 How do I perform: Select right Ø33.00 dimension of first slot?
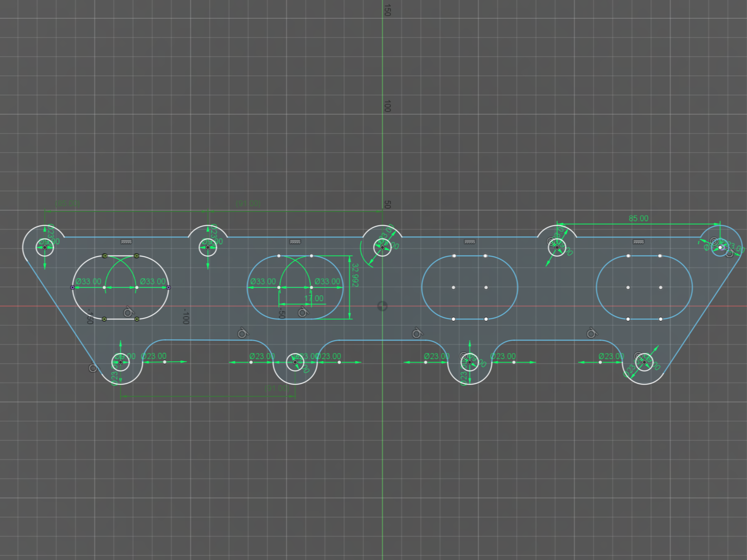tap(153, 281)
